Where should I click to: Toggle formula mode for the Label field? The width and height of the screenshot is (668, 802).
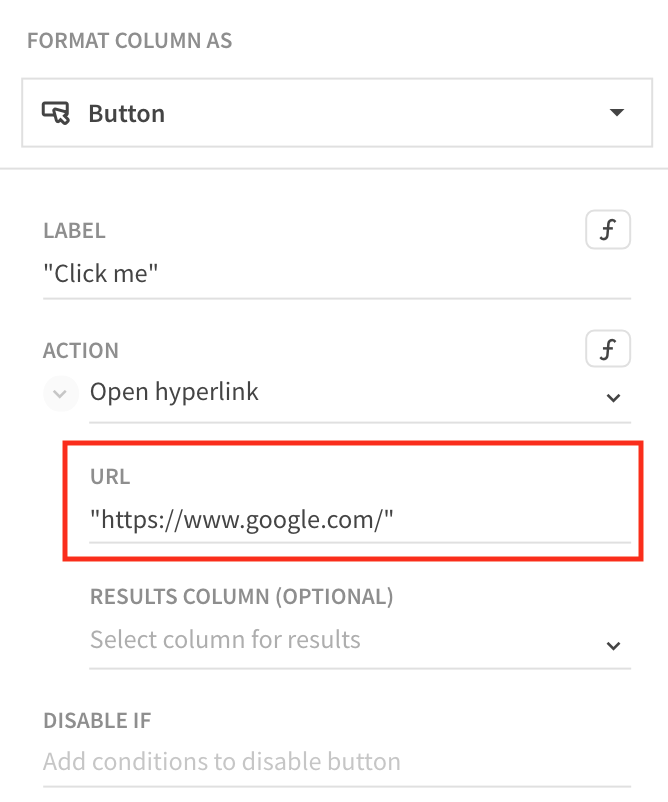point(607,231)
